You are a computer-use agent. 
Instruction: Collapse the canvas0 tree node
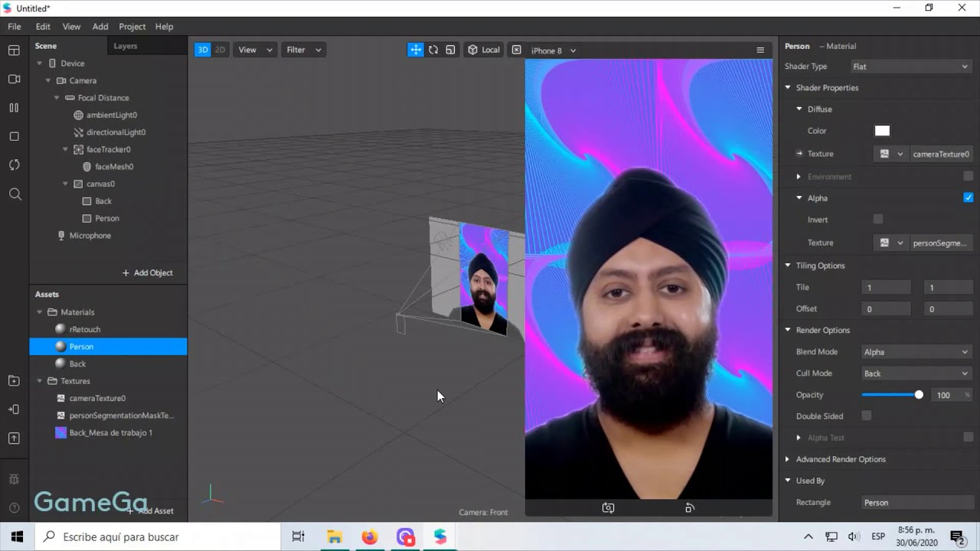[66, 184]
